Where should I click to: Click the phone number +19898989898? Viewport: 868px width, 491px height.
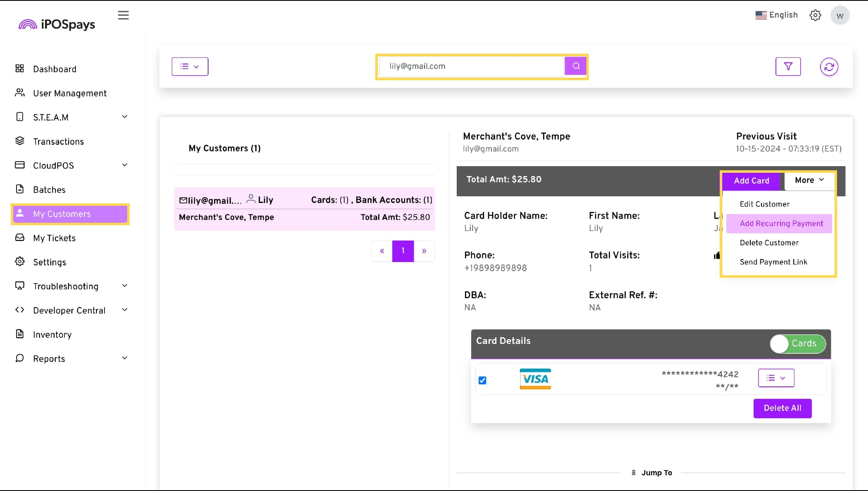(x=496, y=268)
